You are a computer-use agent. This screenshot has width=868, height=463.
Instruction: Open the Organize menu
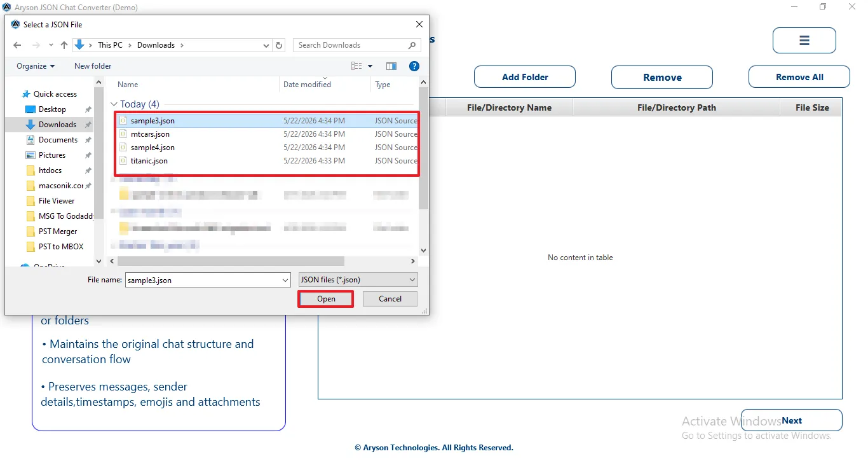coord(36,66)
